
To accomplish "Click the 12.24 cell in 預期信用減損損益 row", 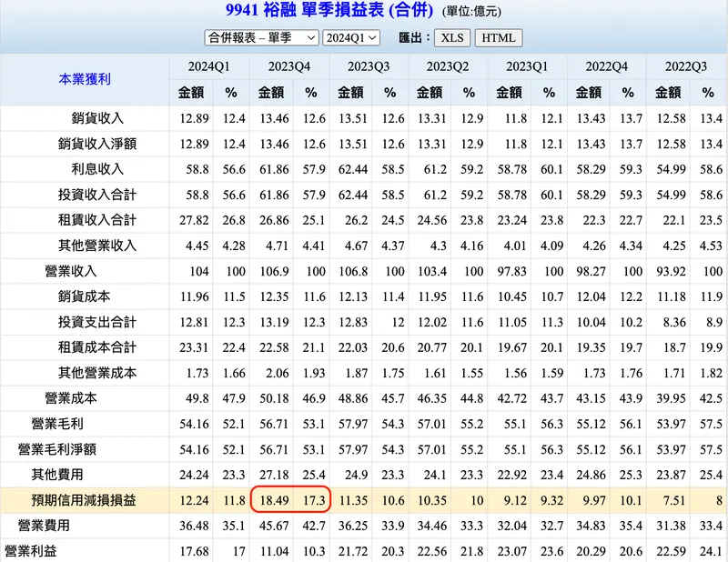I will point(194,501).
